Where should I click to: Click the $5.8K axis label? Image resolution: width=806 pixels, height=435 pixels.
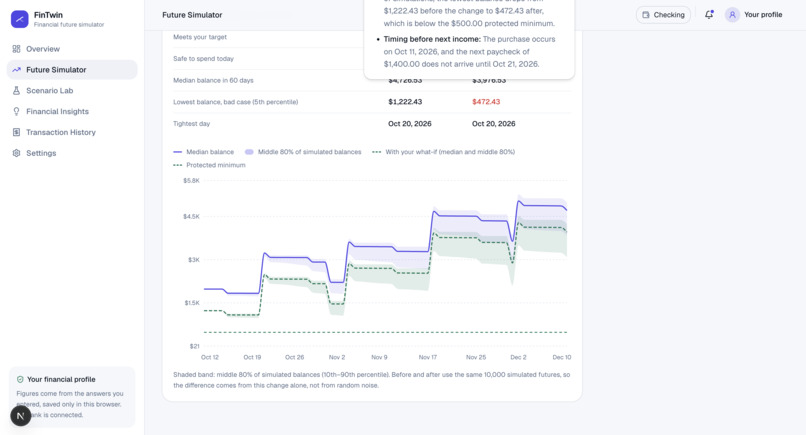191,180
